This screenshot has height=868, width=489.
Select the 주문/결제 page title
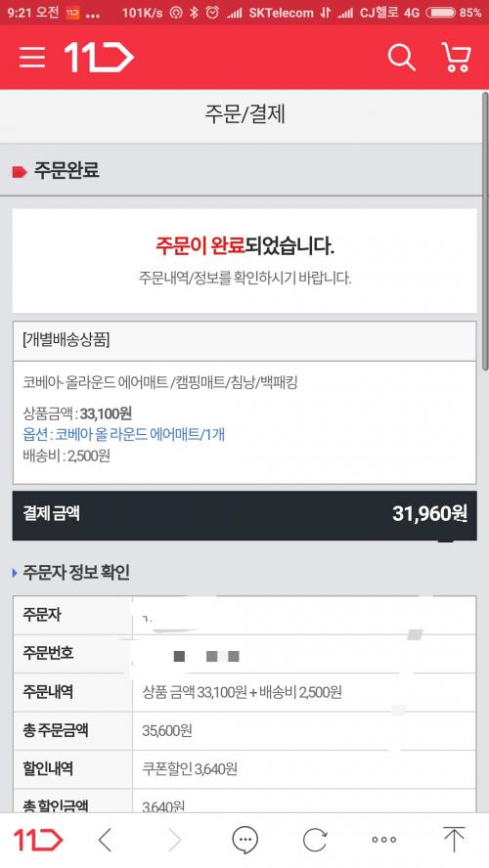pyautogui.click(x=244, y=114)
